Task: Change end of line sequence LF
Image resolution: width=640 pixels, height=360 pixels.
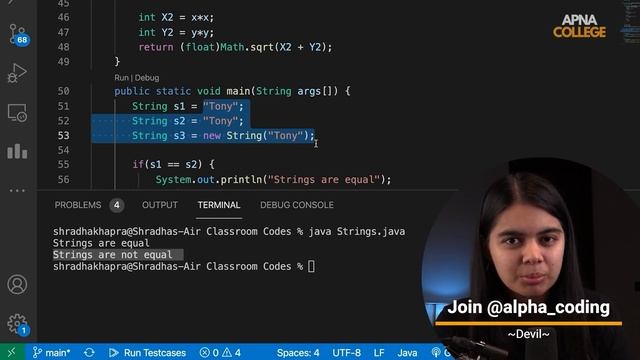Action: [379, 352]
